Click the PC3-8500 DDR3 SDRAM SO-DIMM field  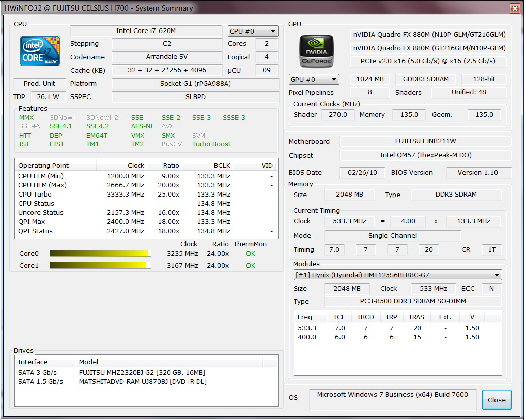[413, 301]
